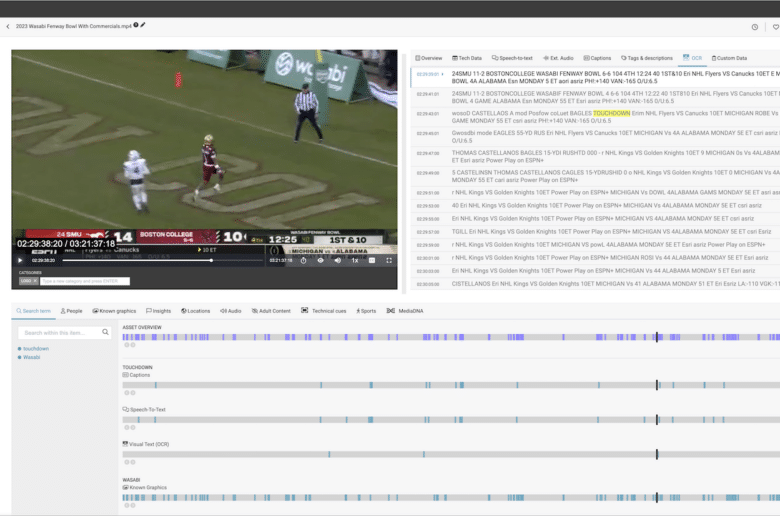Switch to the Captions tab
Screen dimensions: 780x516
coord(597,58)
